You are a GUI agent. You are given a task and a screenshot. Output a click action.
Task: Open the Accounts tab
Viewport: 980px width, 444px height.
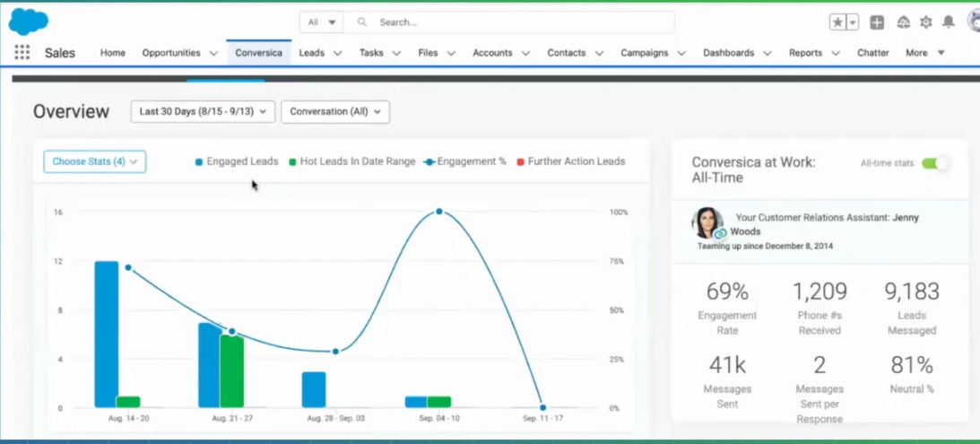[x=492, y=53]
